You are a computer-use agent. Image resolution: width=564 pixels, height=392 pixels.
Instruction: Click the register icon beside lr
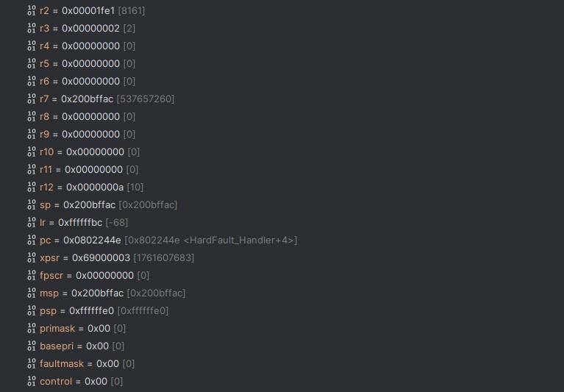(x=31, y=222)
